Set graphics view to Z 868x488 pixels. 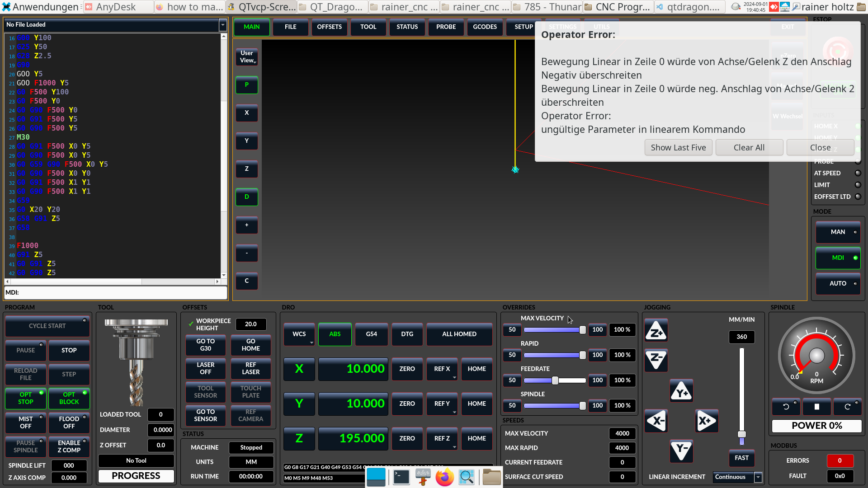pyautogui.click(x=246, y=169)
